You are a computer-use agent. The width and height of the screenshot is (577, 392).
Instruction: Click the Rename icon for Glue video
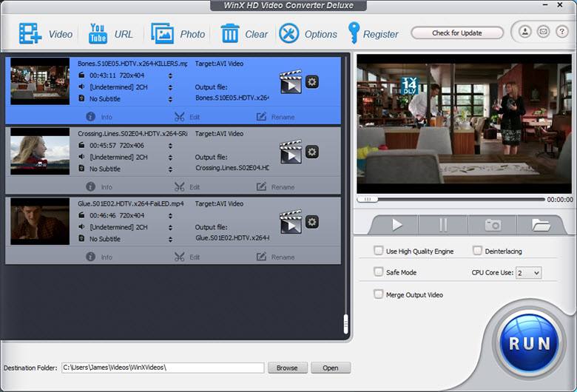261,257
